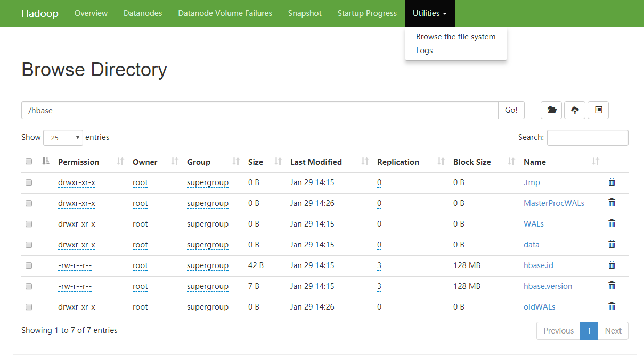This screenshot has height=358, width=644.
Task: Choose Logs from the Utilities menu
Action: click(425, 51)
